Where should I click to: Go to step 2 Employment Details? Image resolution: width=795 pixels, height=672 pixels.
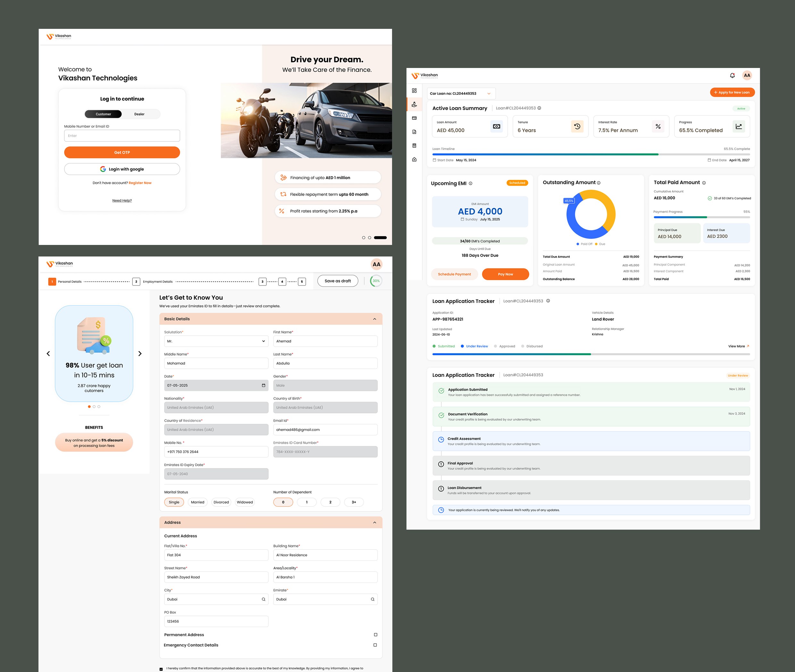pos(152,281)
